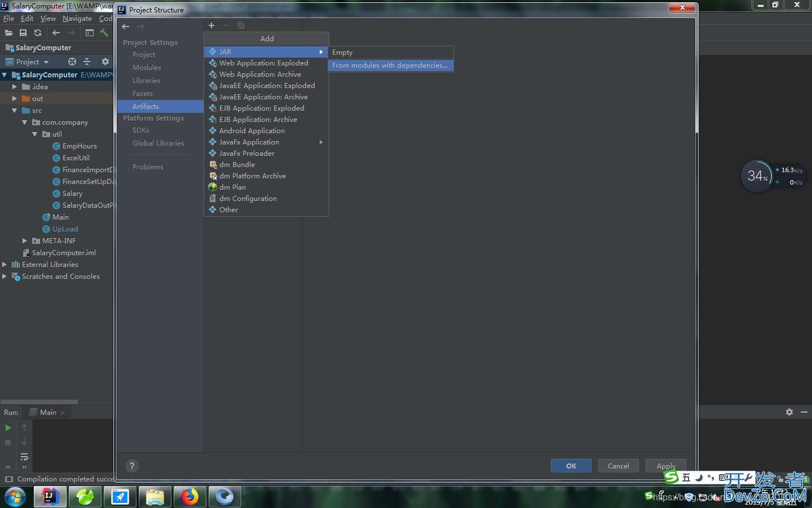Click the collapse all icon in Project panel
Viewport: 812px width, 508px height.
[x=87, y=62]
